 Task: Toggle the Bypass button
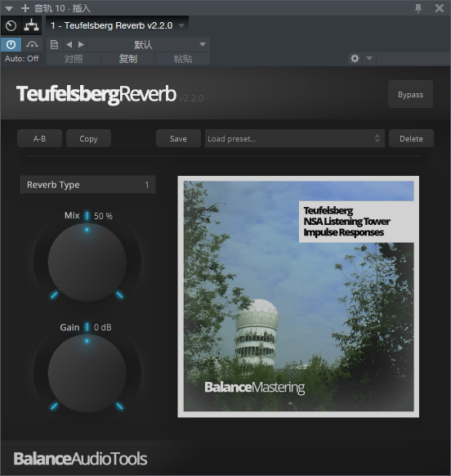tap(410, 94)
